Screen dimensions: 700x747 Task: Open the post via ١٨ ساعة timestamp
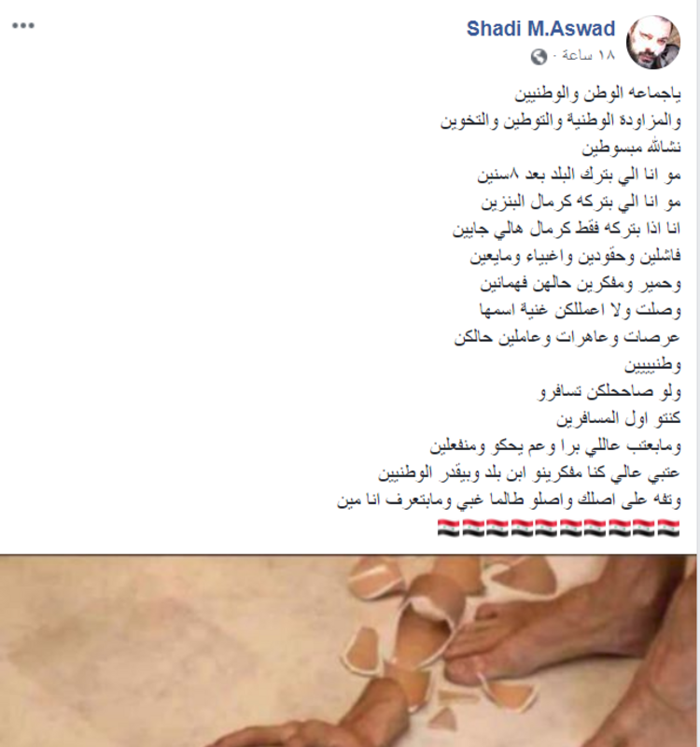pos(589,55)
